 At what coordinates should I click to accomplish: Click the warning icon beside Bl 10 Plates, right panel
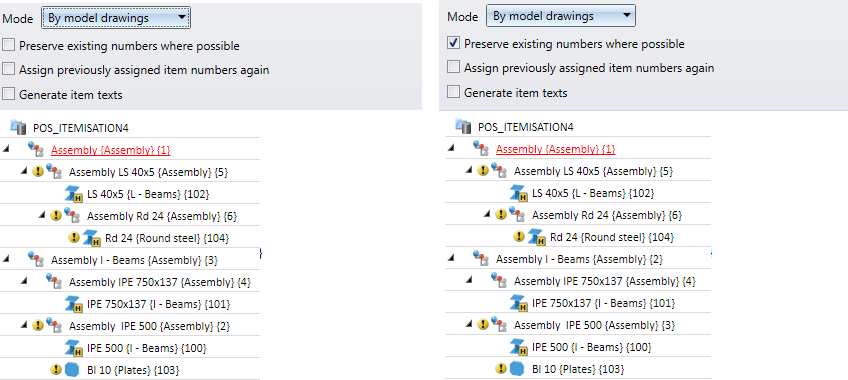pyautogui.click(x=501, y=369)
